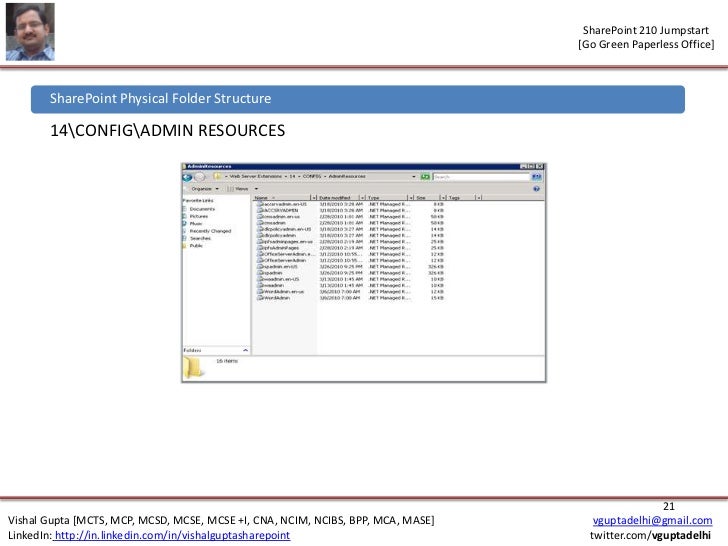
Task: Open the Views dropdown arrow
Action: point(256,189)
